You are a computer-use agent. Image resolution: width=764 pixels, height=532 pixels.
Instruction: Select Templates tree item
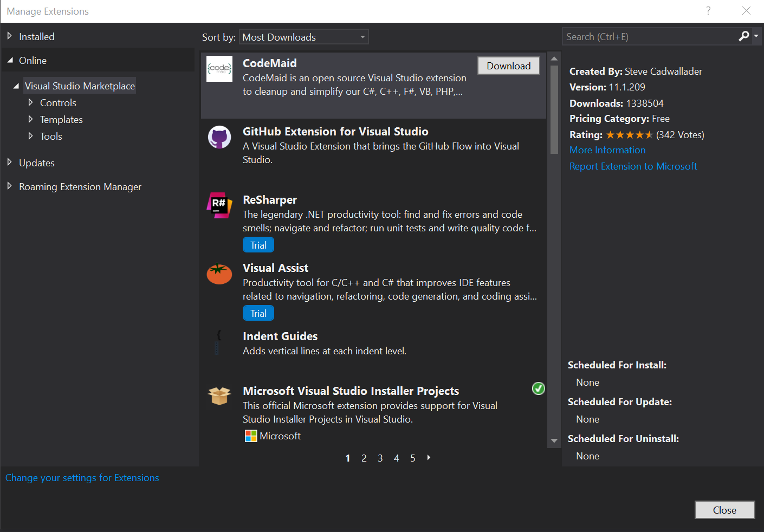(x=61, y=119)
